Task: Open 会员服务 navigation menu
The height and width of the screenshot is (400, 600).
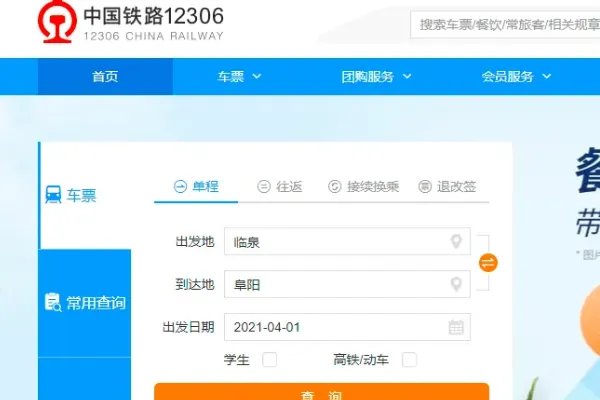Action: (507, 77)
